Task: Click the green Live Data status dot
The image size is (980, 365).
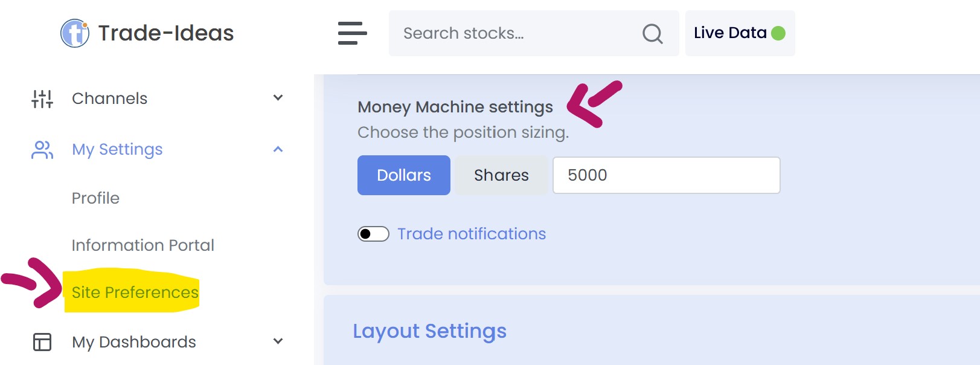Action: pos(778,33)
